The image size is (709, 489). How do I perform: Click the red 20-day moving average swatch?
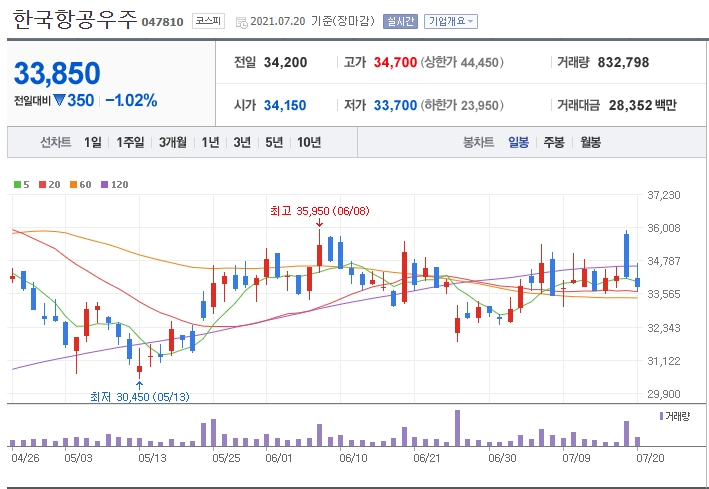click(43, 185)
